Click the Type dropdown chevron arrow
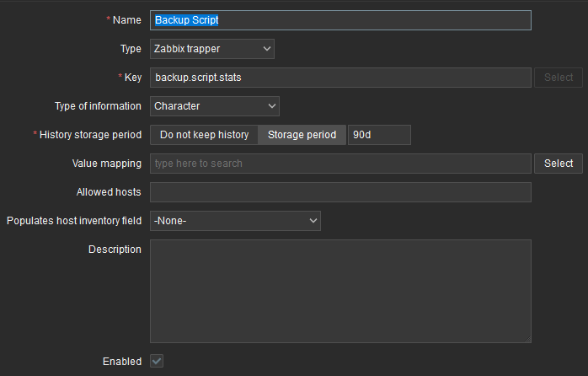Screen dimensions: 588x376 tap(267, 49)
